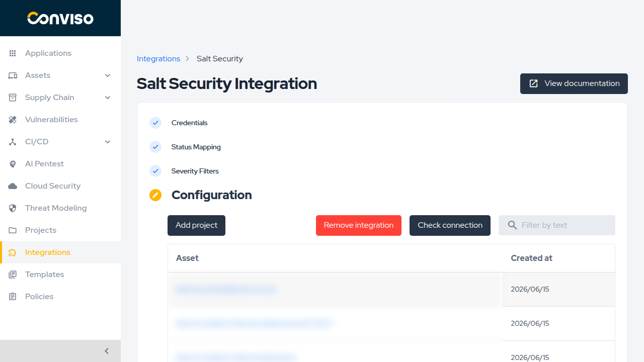Screen dimensions: 644x362
Task: Select the Assets devices icon
Action: 13,75
